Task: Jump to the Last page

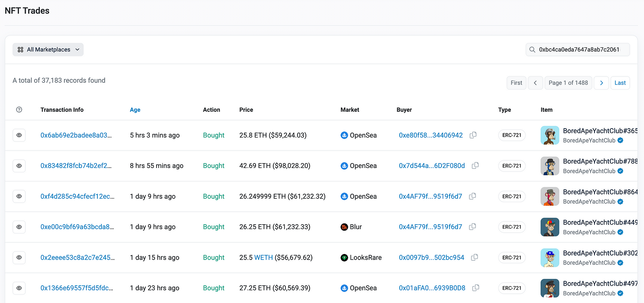Action: pos(620,83)
